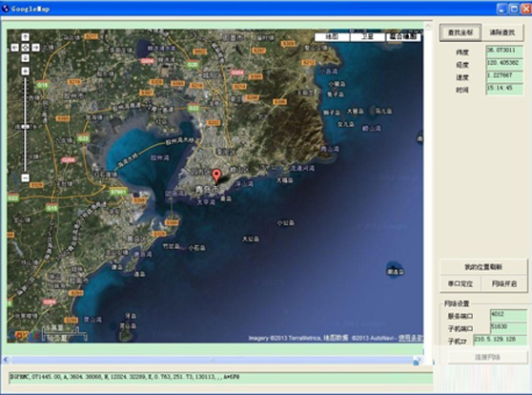The image size is (532, 395).
Task: Click the 网络开启 button
Action: click(504, 283)
